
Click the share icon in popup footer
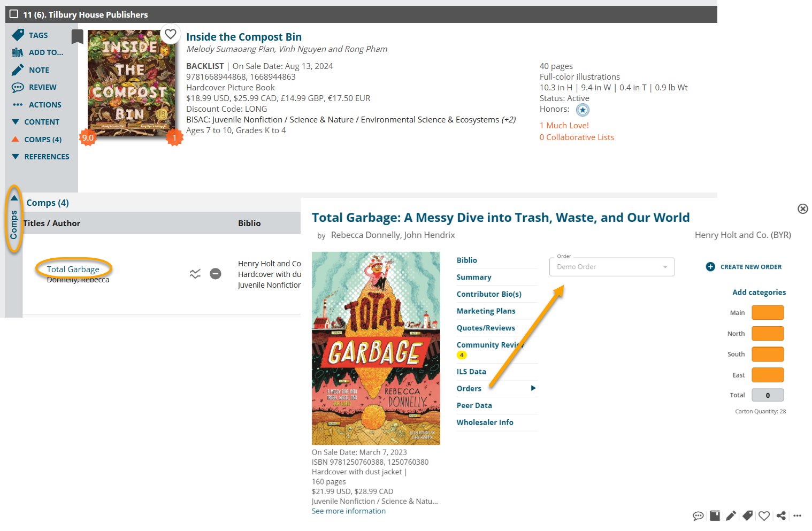click(x=781, y=515)
